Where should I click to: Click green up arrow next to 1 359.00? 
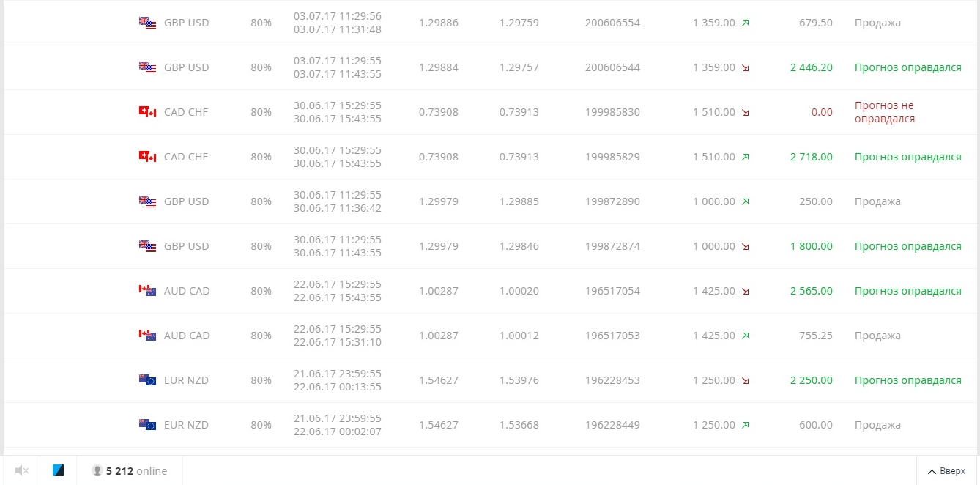745,23
